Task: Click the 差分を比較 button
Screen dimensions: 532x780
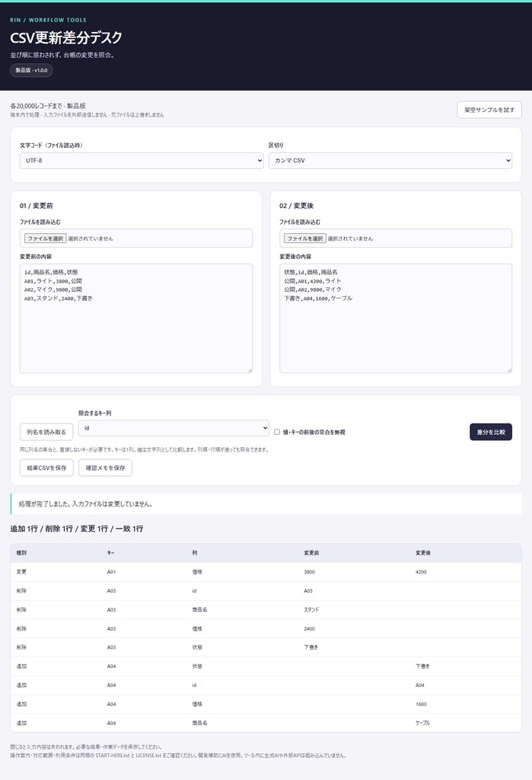Action: (491, 432)
